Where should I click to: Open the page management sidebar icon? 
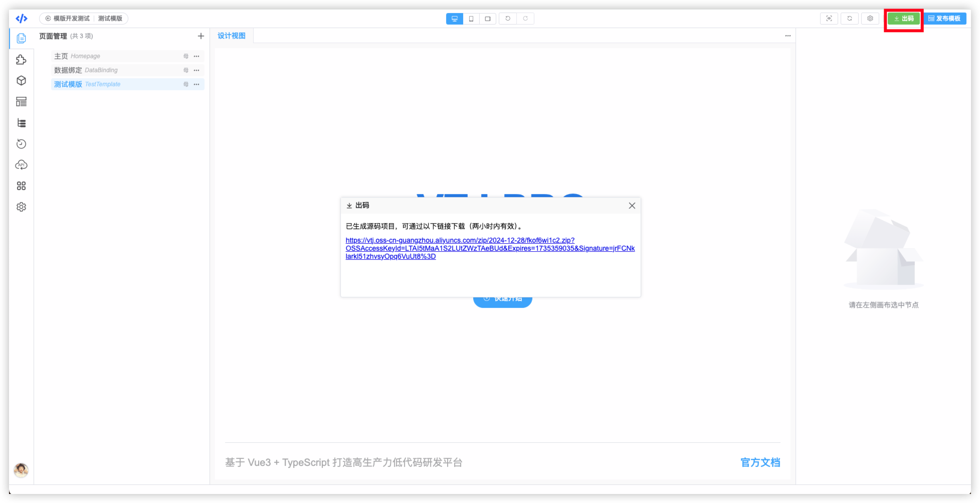pos(21,38)
